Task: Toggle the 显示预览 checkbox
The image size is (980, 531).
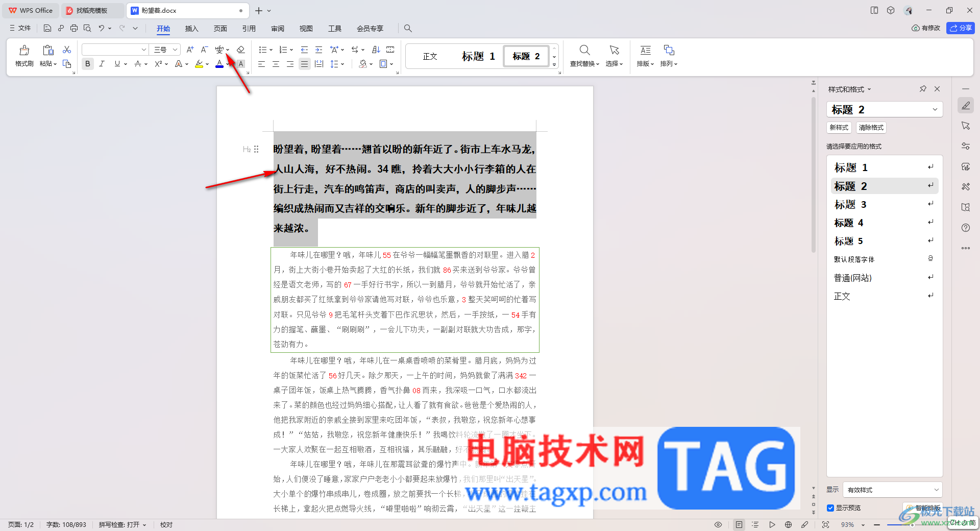Action: 830,508
